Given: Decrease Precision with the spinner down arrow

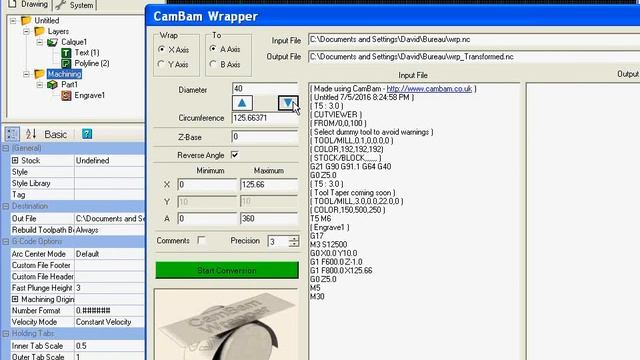Looking at the screenshot, I should [293, 244].
